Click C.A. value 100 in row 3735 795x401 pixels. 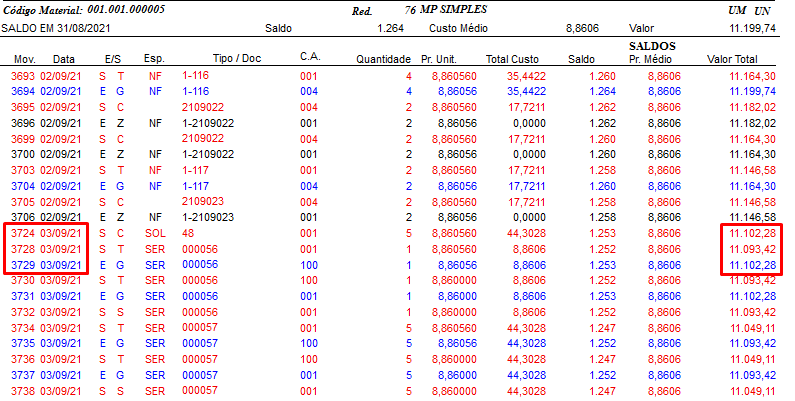[x=309, y=343]
